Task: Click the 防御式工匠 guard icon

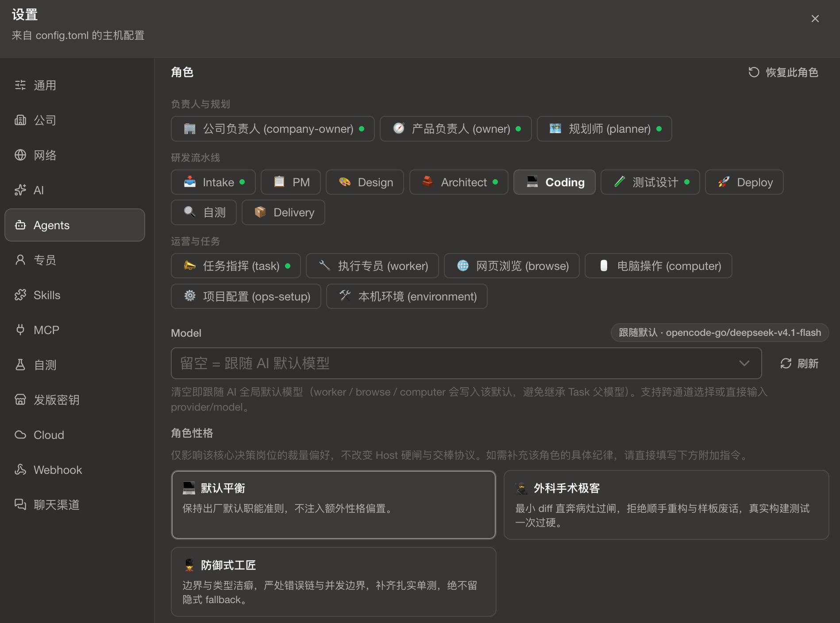Action: 189,565
